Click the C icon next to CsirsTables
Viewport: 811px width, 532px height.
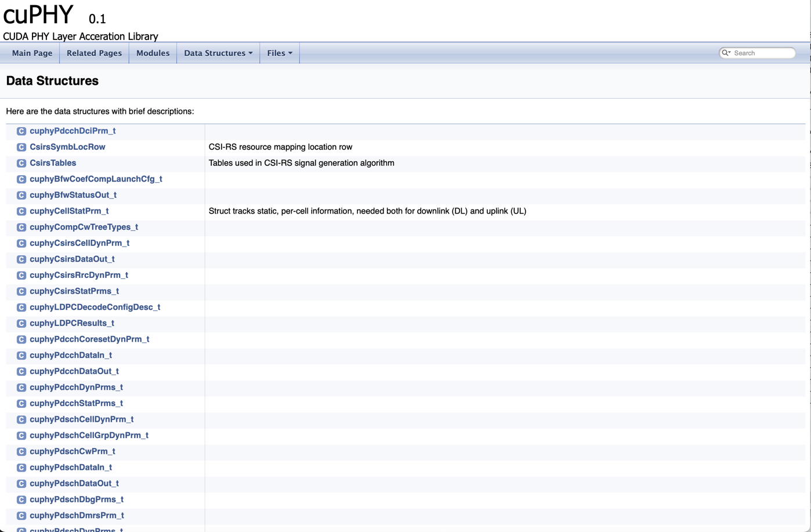click(x=21, y=162)
